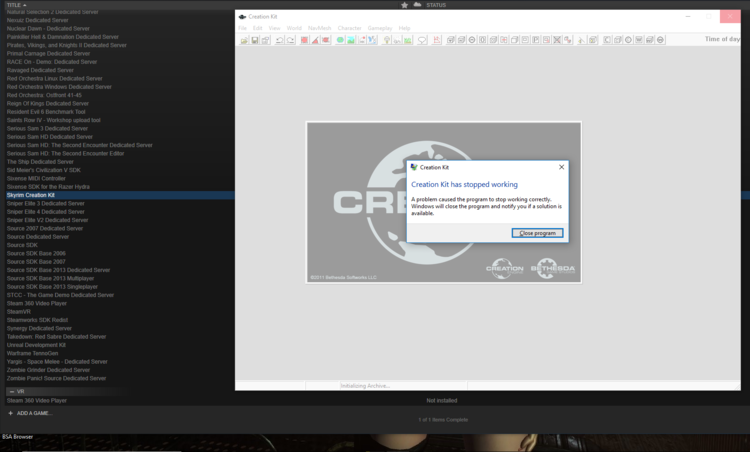Image resolution: width=750 pixels, height=452 pixels.
Task: Select Synergy Dedicated Server entry
Action: (x=39, y=329)
